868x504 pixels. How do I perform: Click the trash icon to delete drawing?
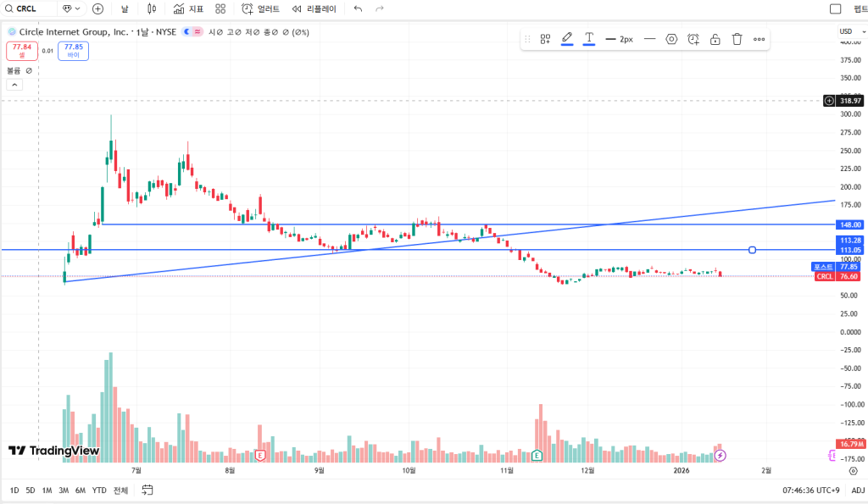pyautogui.click(x=737, y=39)
